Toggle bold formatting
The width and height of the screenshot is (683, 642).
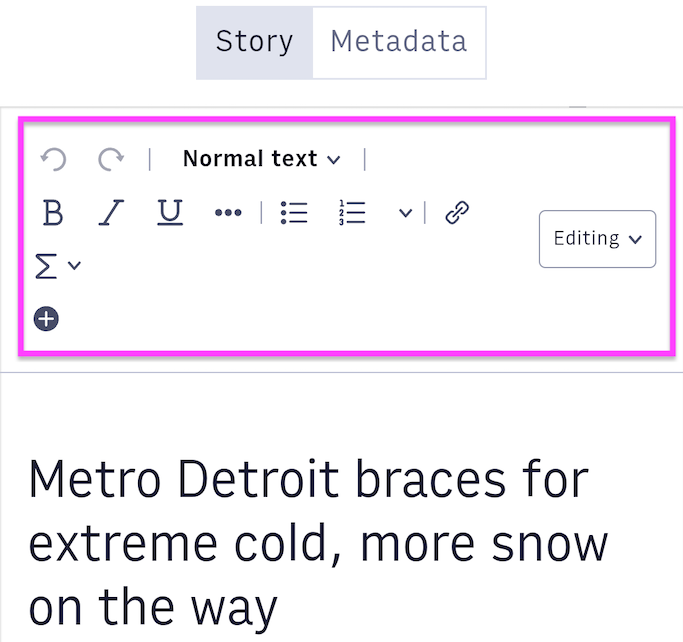(53, 213)
